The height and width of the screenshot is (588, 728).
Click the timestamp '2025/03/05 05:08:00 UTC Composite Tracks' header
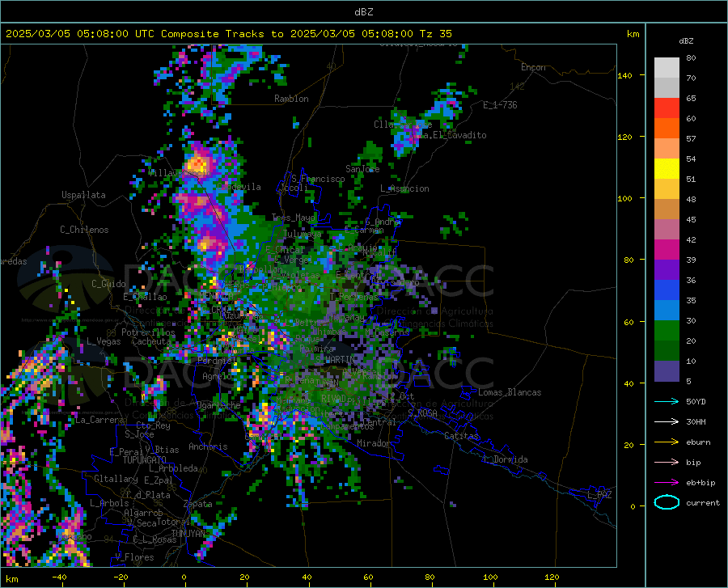pyautogui.click(x=134, y=34)
